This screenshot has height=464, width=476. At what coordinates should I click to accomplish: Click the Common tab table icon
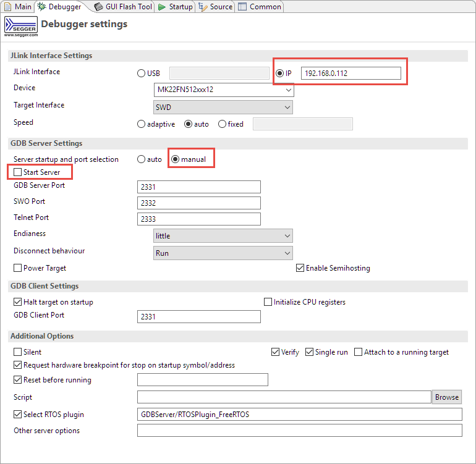pyautogui.click(x=242, y=7)
